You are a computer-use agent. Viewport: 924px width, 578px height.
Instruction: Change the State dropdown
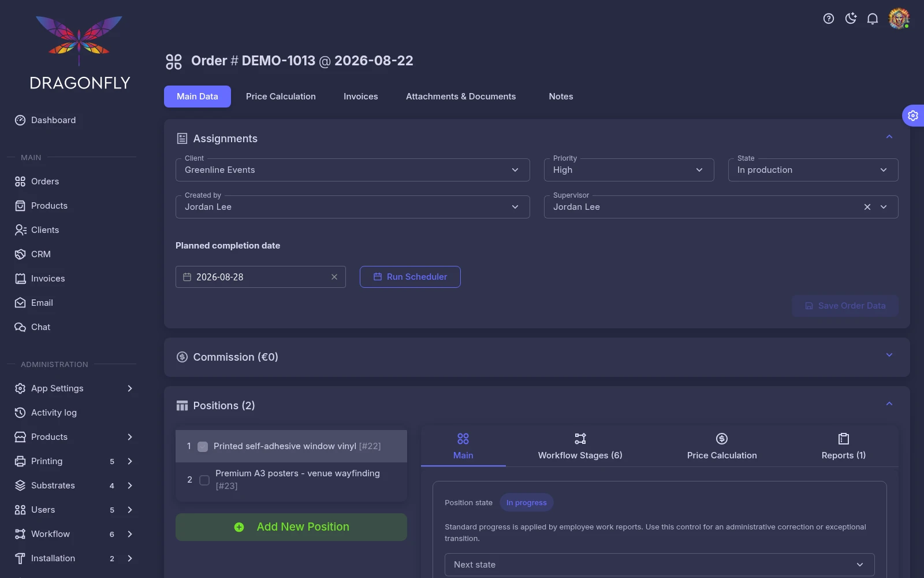click(x=813, y=170)
